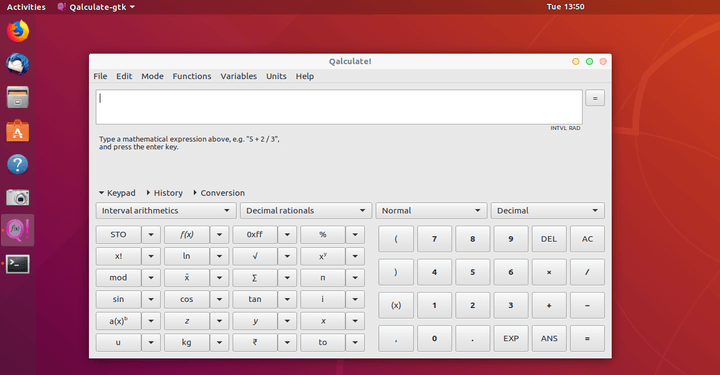The image size is (720, 375).
Task: Open the Edit menu
Action: point(124,76)
